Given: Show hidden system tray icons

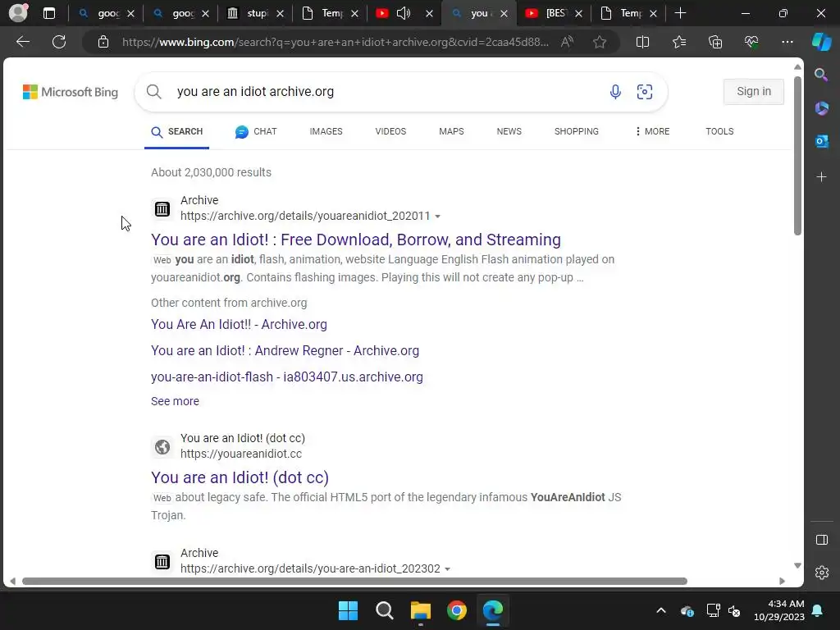Looking at the screenshot, I should [661, 610].
